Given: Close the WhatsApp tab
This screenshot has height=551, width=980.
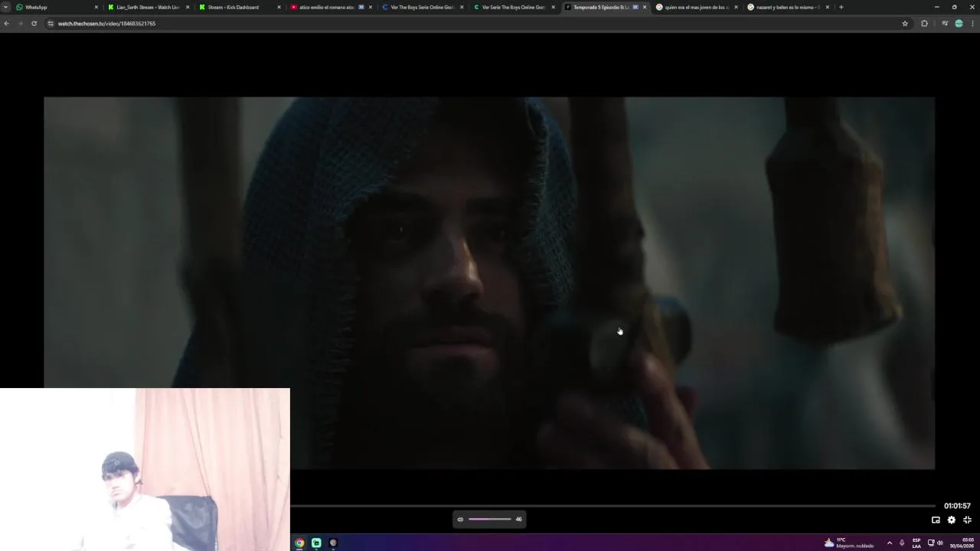Looking at the screenshot, I should coord(96,7).
